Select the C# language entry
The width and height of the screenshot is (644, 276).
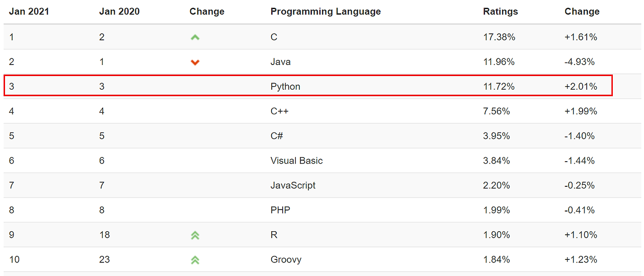pyautogui.click(x=277, y=136)
